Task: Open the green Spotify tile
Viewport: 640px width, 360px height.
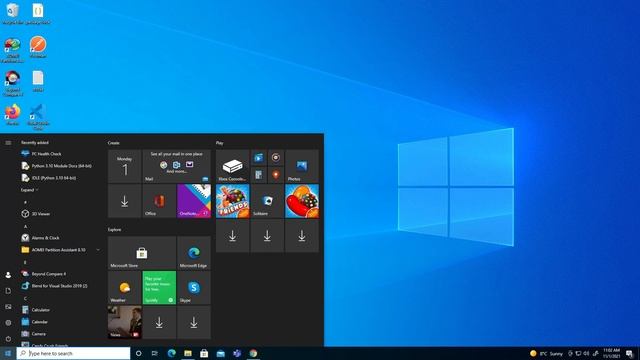Action: tap(159, 287)
